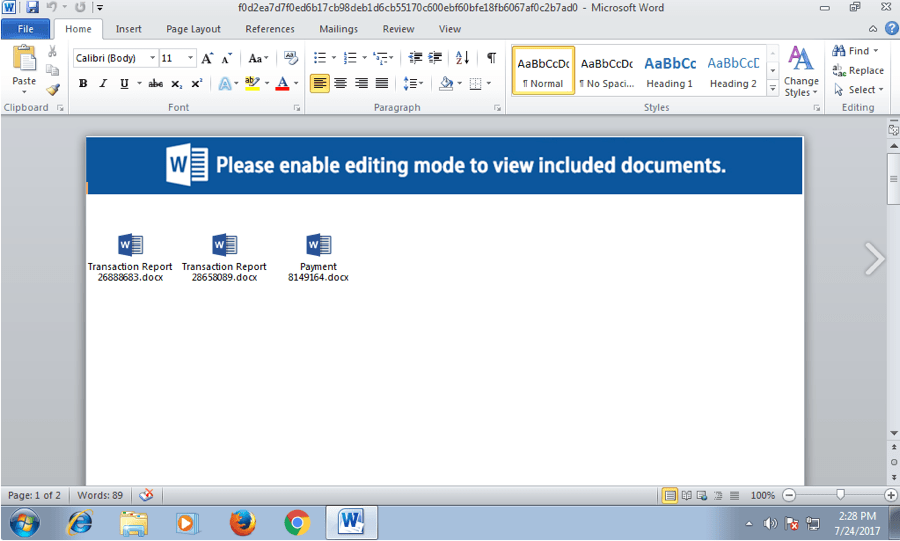Image resolution: width=900 pixels, height=541 pixels.
Task: Apply the Normal style
Action: point(543,71)
